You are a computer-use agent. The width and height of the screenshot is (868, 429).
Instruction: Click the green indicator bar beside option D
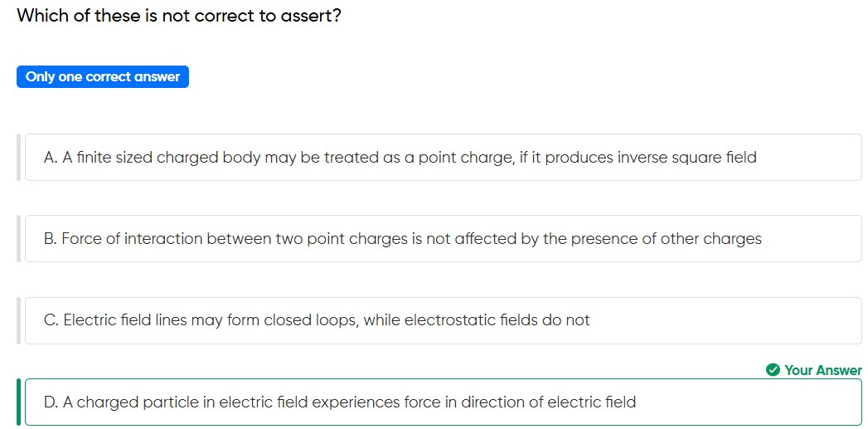click(x=19, y=402)
